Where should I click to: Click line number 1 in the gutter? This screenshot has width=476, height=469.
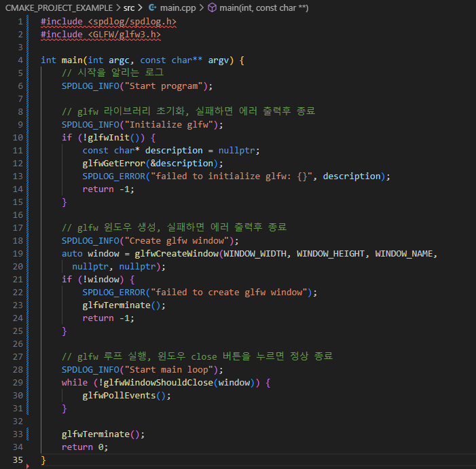[x=20, y=22]
